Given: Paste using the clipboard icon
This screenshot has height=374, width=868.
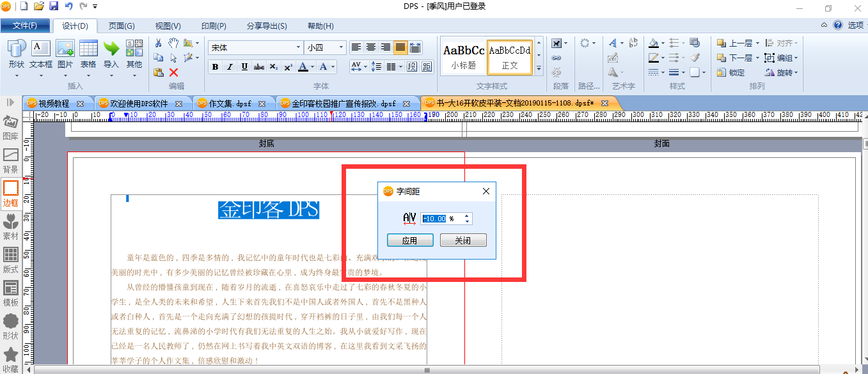Looking at the screenshot, I should (159, 72).
